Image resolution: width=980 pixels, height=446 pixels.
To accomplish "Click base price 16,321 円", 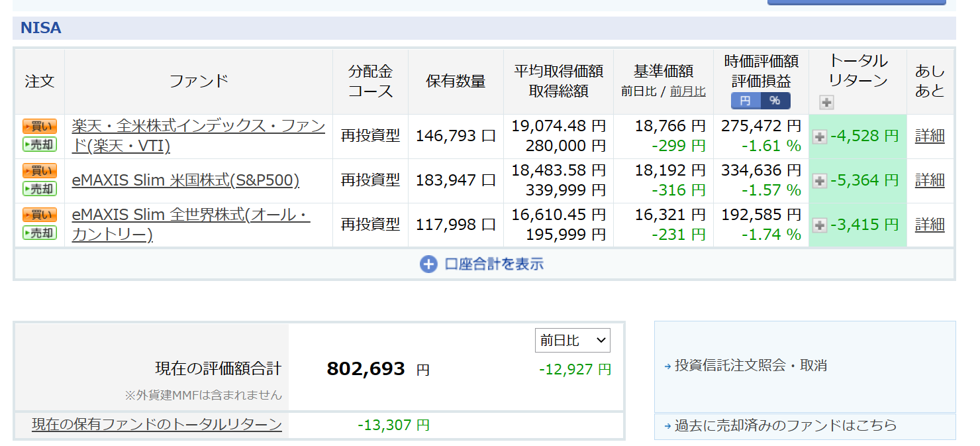I will click(670, 215).
